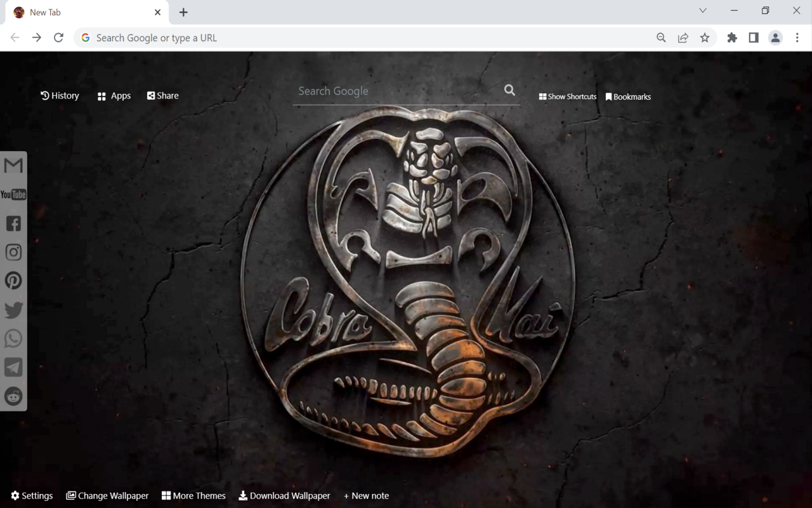Close the New Tab tab
This screenshot has height=508, width=812.
click(157, 13)
